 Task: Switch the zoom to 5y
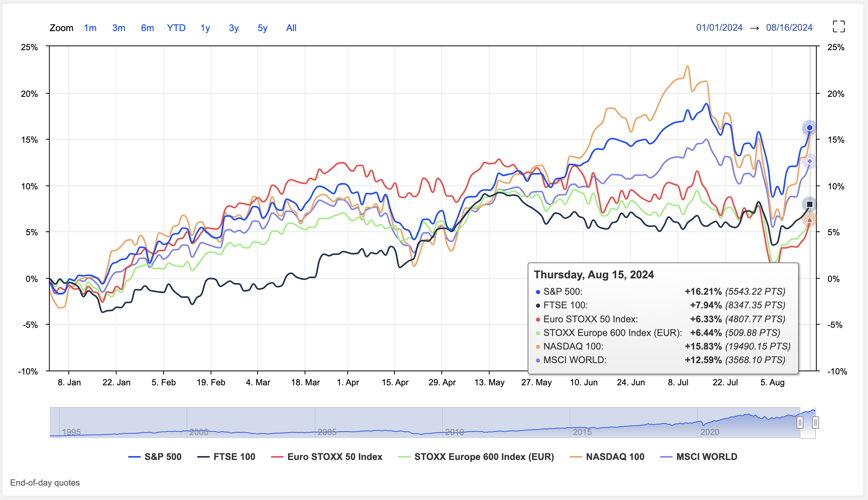pos(263,28)
